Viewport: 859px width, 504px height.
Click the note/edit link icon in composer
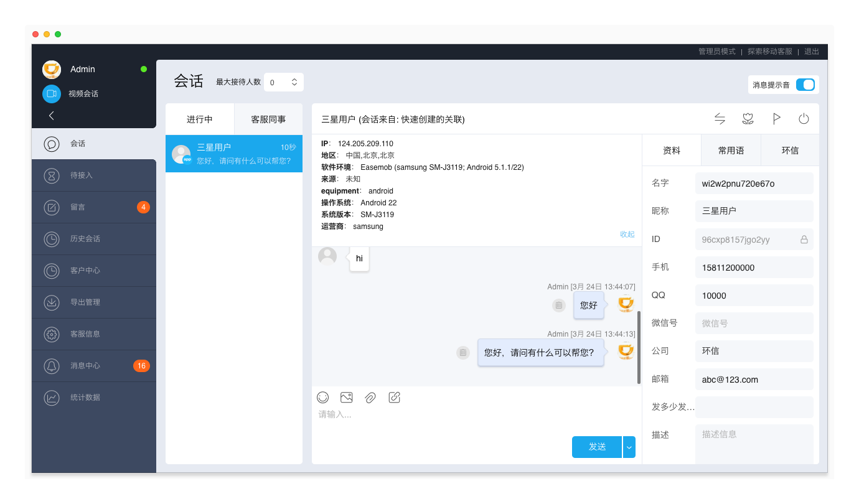394,397
